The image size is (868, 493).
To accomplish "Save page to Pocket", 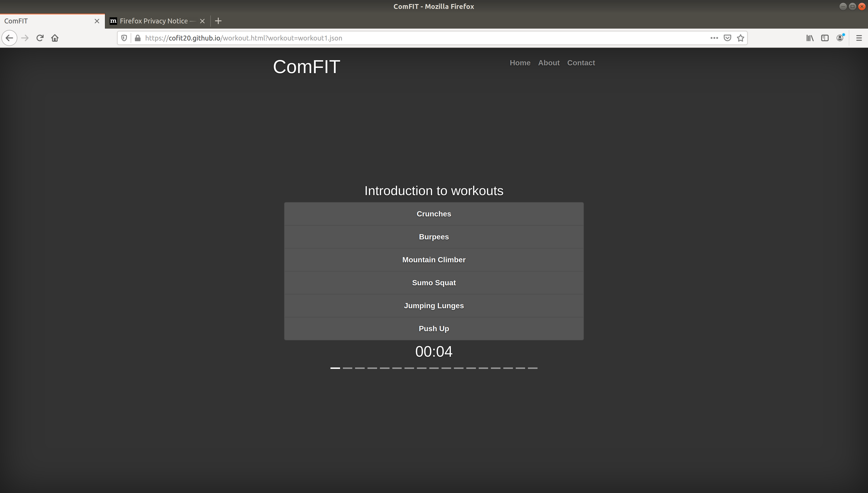I will tap(727, 38).
